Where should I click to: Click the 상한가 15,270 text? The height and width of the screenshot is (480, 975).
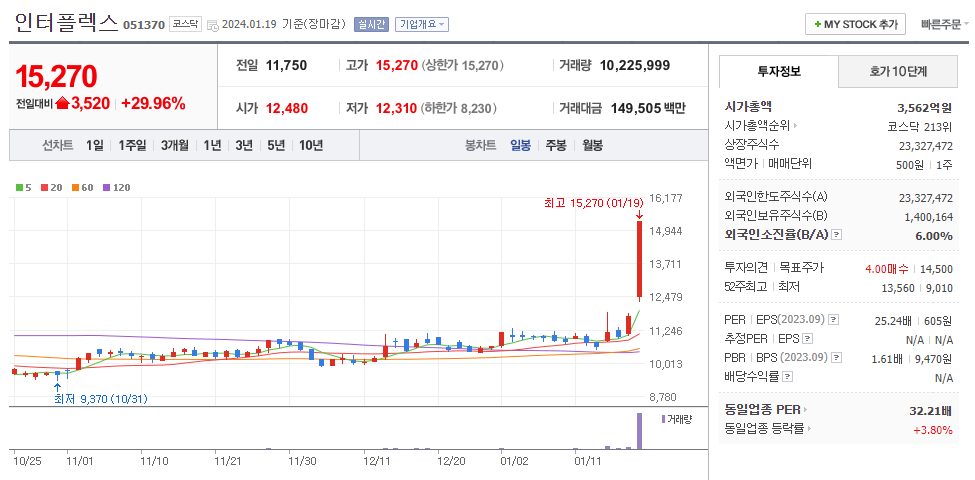coord(463,65)
